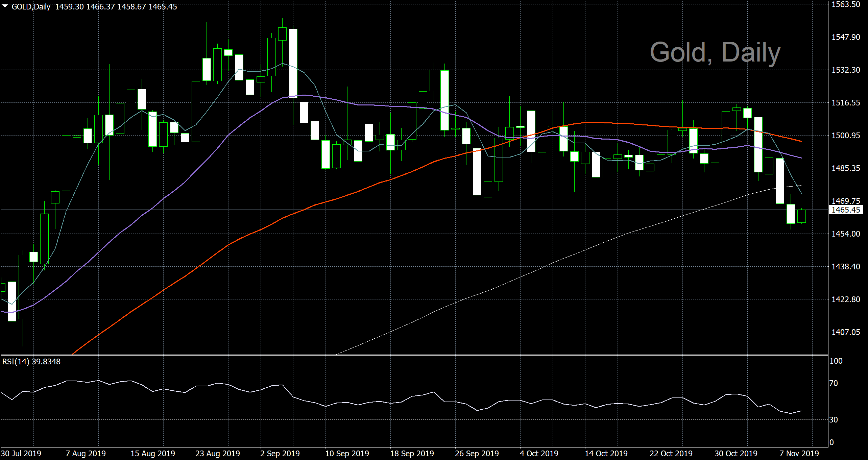Viewport: 868px width, 460px height.
Task: Select the 4 Oct 2019 date label
Action: (x=539, y=454)
